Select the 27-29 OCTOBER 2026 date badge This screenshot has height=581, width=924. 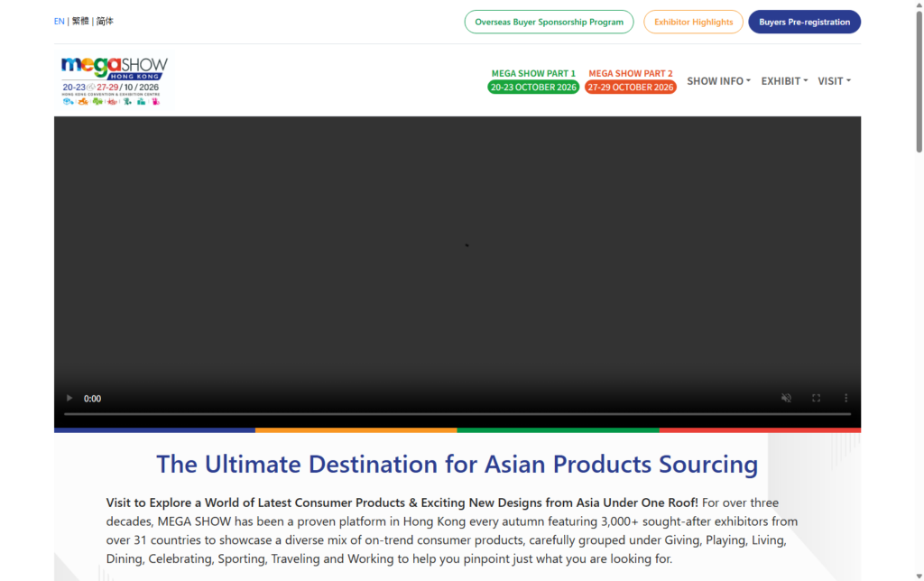point(631,87)
